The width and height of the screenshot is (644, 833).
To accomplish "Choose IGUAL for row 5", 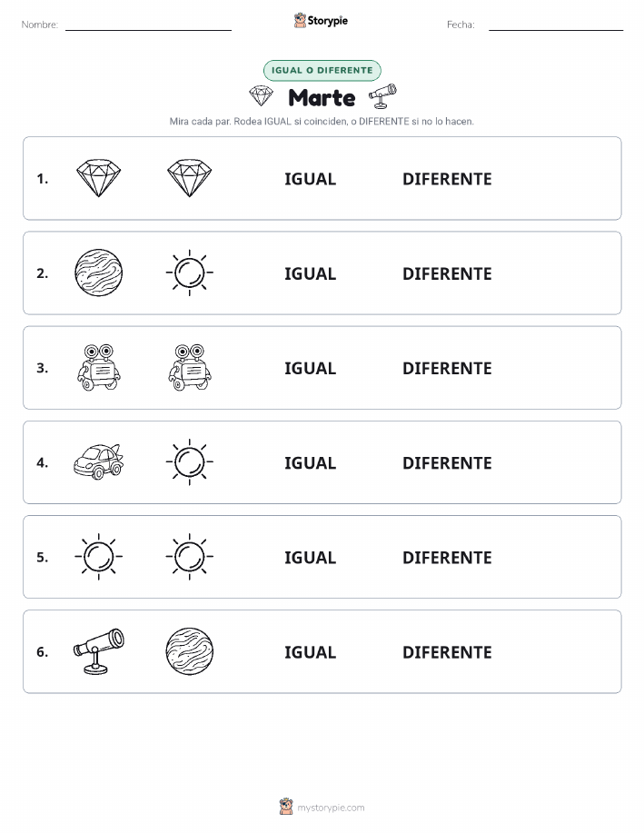I will (311, 557).
